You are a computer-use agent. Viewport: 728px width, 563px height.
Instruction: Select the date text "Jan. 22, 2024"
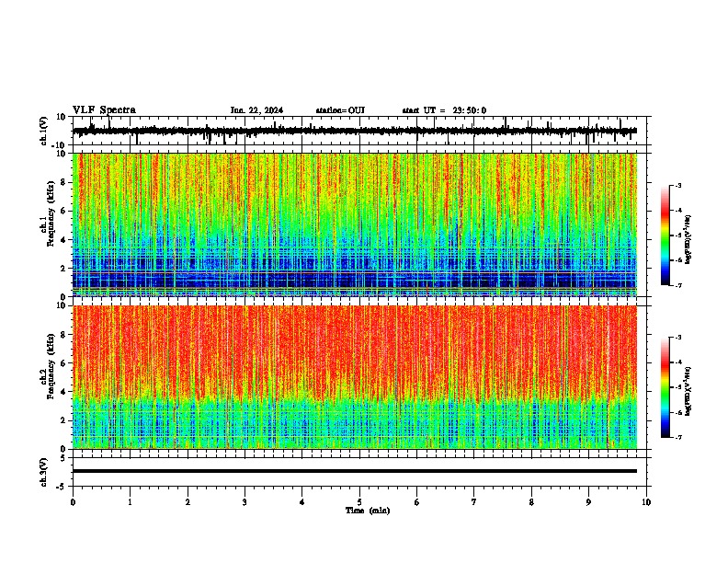[x=256, y=110]
